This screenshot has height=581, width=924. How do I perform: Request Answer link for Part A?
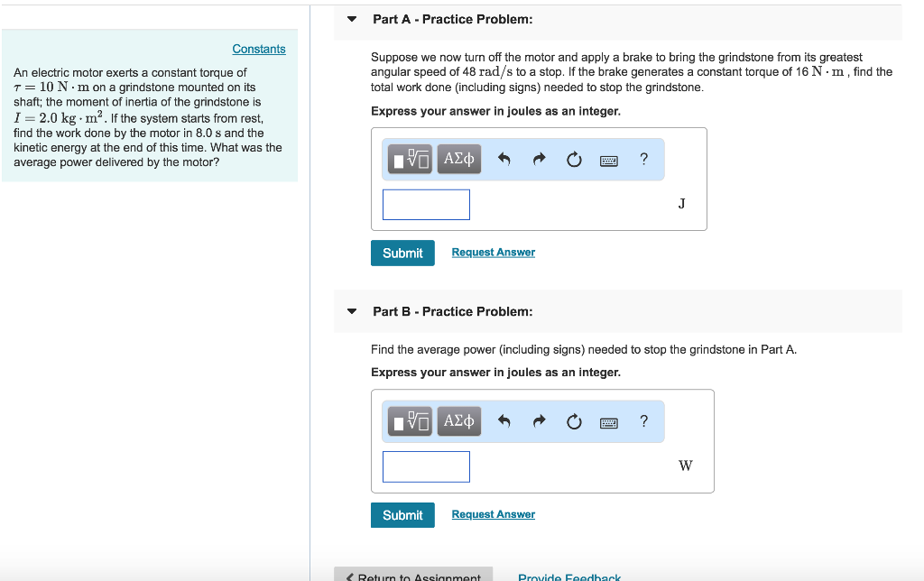[x=494, y=253]
